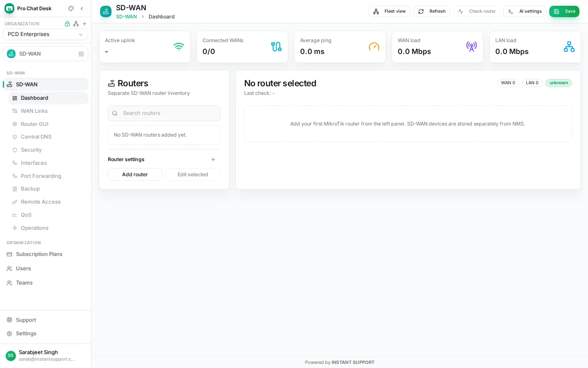Show the Interfaces page
Screen dimensions: 588x368
point(48,163)
